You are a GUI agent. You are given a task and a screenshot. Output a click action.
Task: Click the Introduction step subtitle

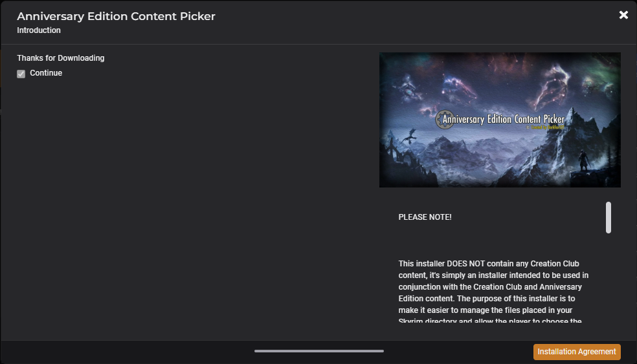[x=39, y=30]
